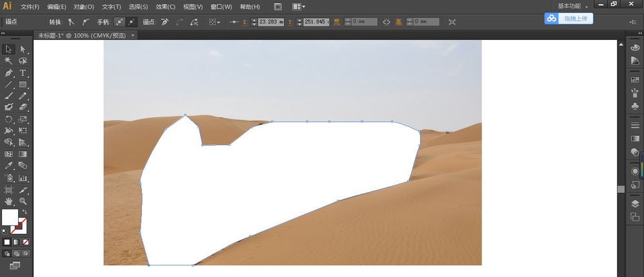Choose the Direct Selection arrow tool

[23, 49]
